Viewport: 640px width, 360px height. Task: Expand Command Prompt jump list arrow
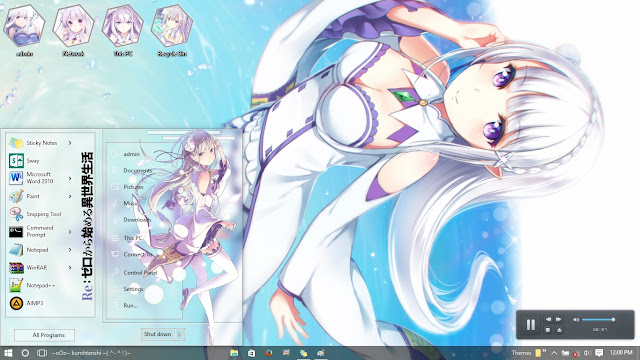click(70, 232)
